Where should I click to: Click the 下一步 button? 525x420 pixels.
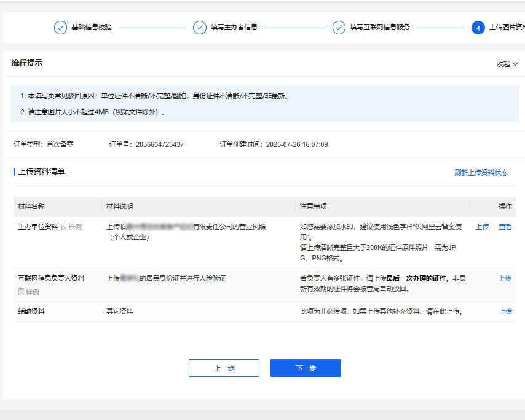(x=306, y=368)
